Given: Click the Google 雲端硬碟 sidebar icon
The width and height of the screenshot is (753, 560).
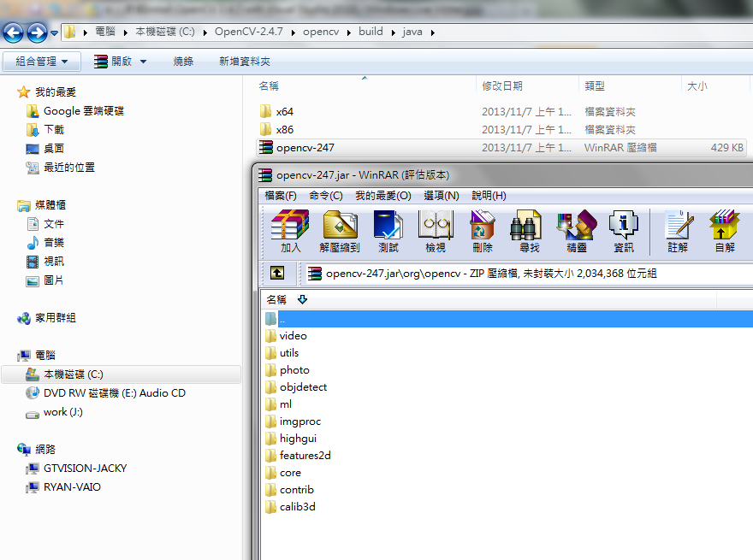Looking at the screenshot, I should [33, 111].
